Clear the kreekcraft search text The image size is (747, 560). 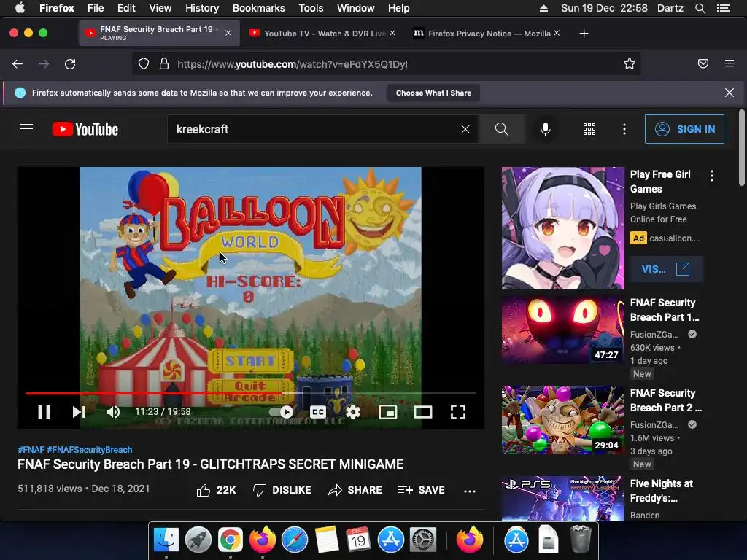pos(465,129)
